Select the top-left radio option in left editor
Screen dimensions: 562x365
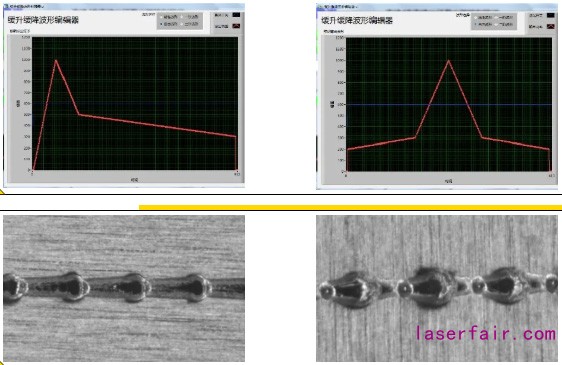pos(161,17)
